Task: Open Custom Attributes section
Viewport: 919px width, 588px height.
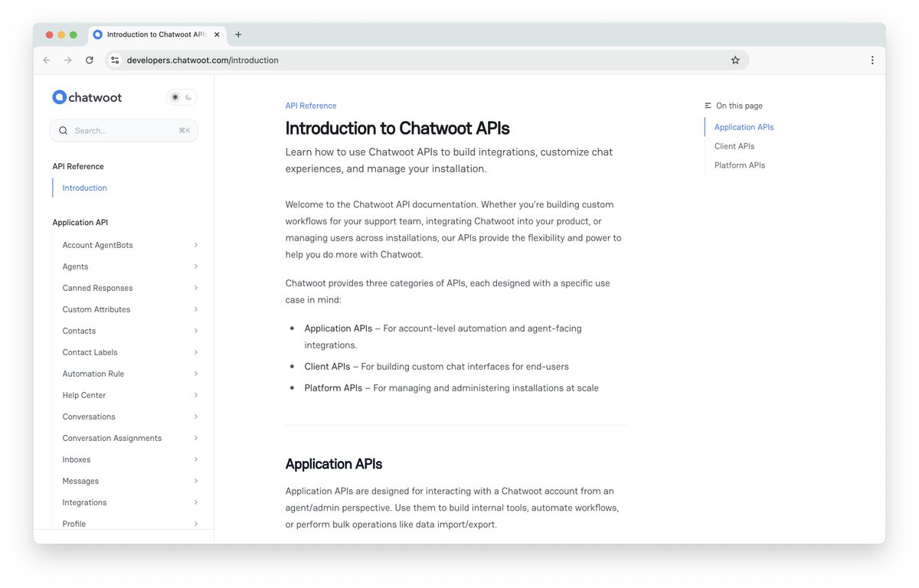Action: pos(96,309)
